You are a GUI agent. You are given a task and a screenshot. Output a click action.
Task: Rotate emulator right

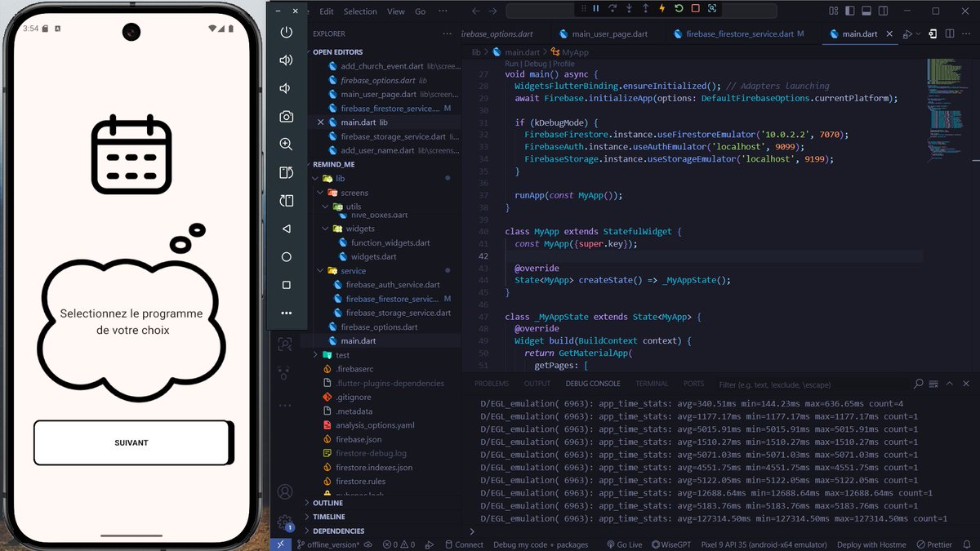coord(286,201)
